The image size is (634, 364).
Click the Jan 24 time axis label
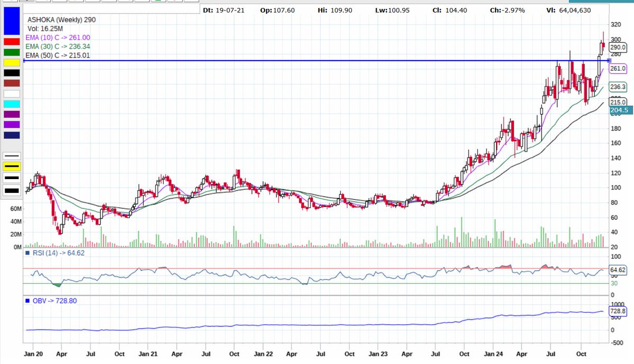pyautogui.click(x=492, y=353)
